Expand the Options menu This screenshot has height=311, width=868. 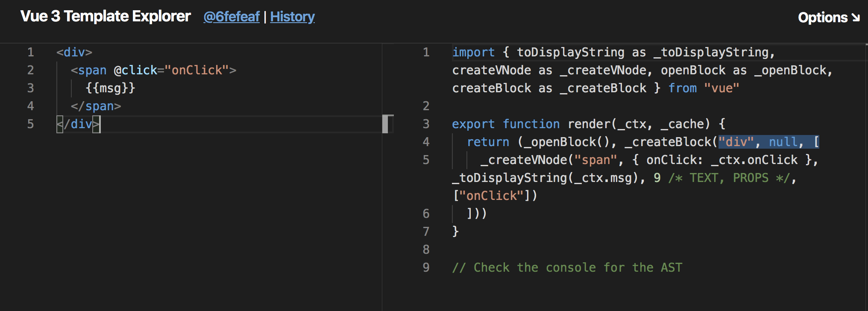coord(828,18)
